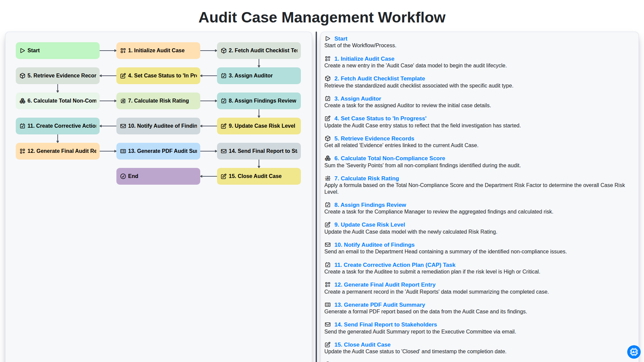Select the '15. Close Audit Case' diagram label
Screen dimensions: 644x362
255,176
